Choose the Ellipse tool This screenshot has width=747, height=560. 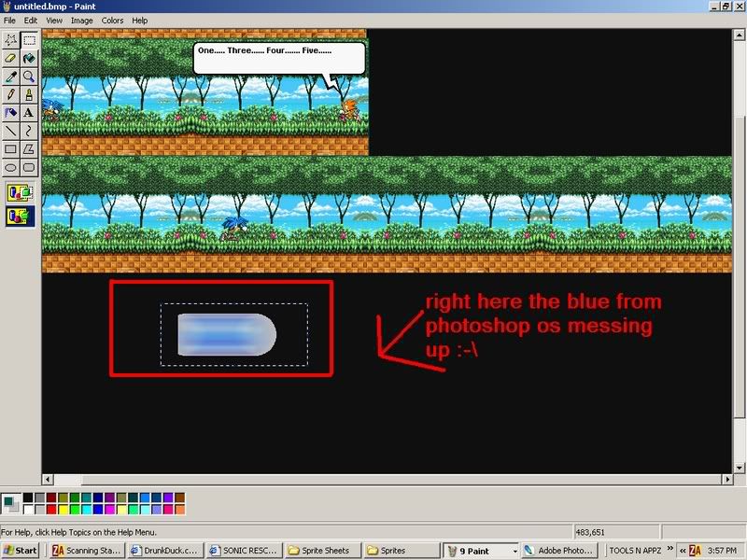[x=11, y=167]
